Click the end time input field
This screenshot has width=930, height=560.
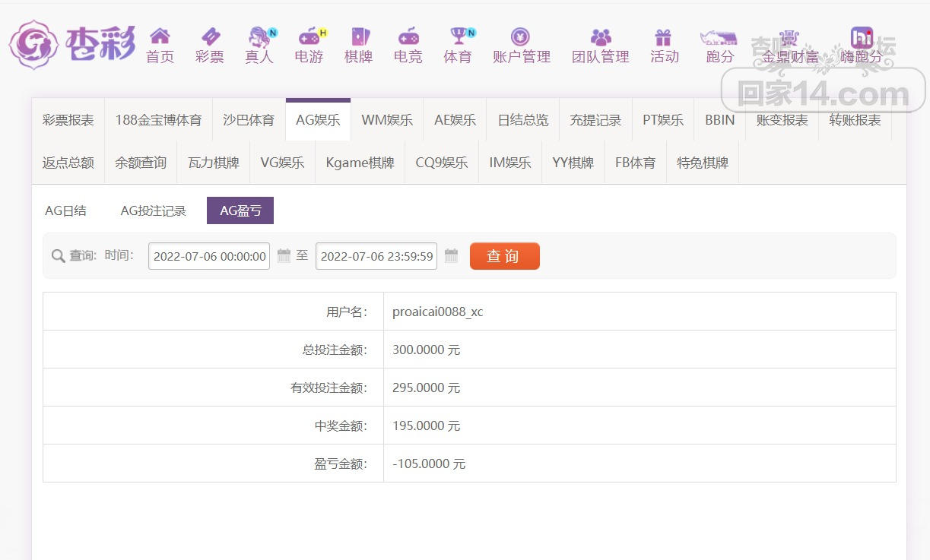point(376,256)
